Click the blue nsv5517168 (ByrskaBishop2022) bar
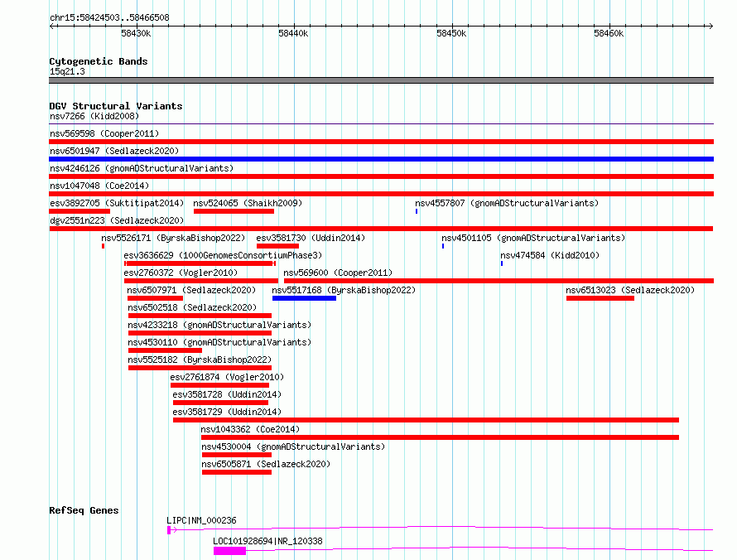This screenshot has width=737, height=560. [304, 298]
